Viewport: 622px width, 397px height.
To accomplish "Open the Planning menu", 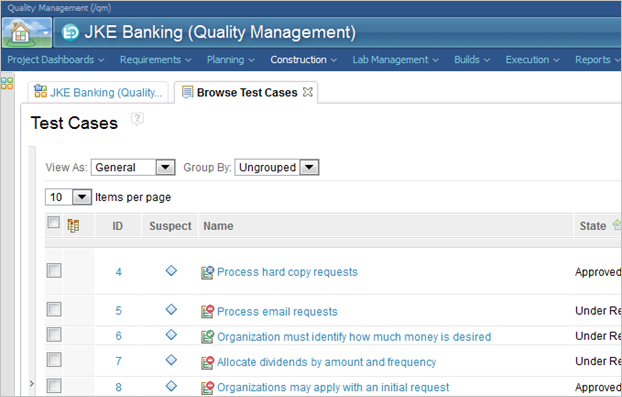I will [230, 60].
